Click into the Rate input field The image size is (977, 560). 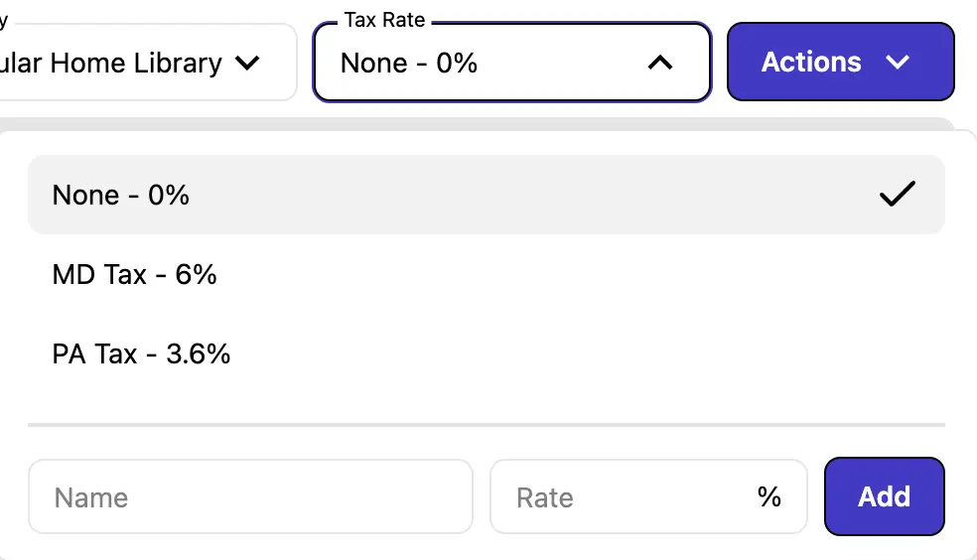pyautogui.click(x=626, y=496)
